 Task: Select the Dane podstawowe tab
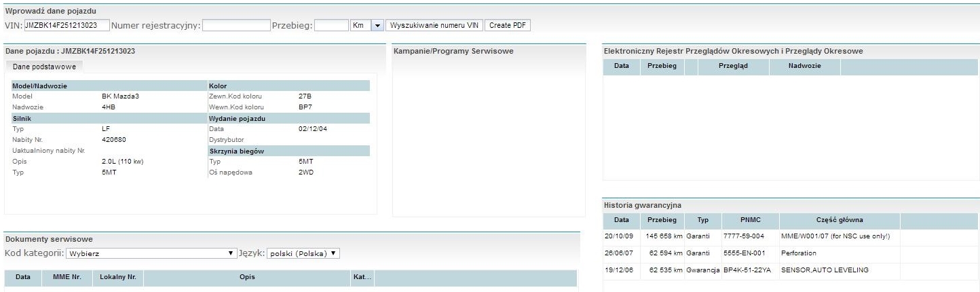tap(44, 67)
